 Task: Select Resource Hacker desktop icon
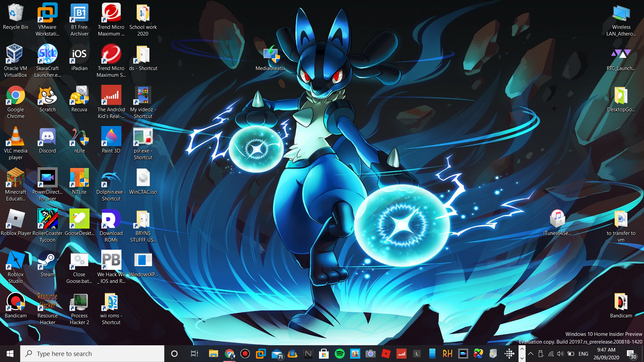point(47,308)
